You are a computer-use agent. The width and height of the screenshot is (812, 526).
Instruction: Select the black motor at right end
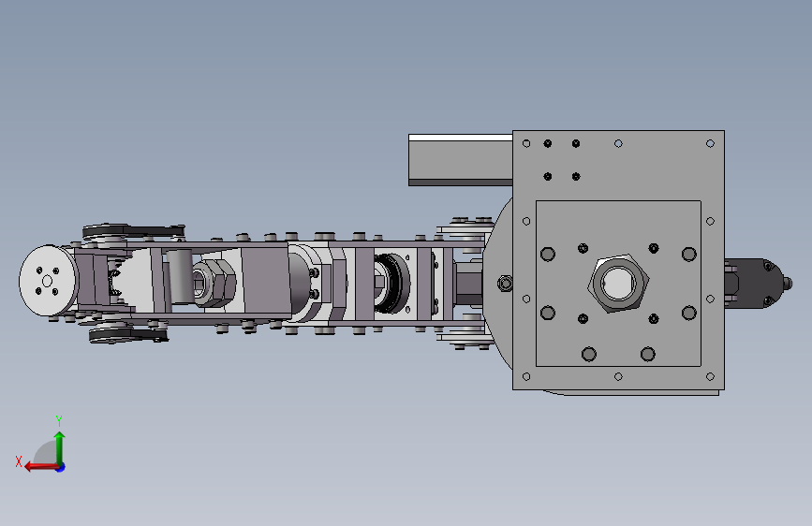(757, 284)
